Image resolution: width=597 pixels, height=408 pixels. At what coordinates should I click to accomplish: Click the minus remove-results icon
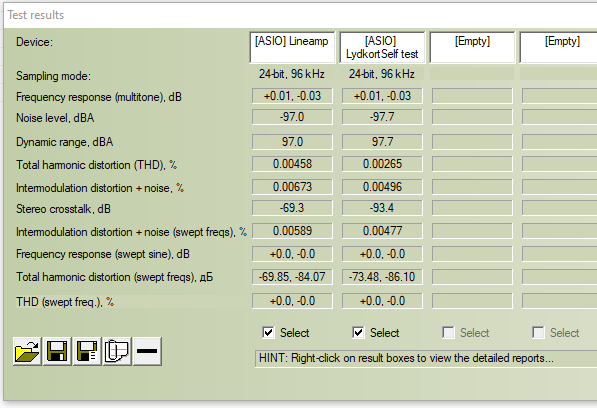click(147, 351)
